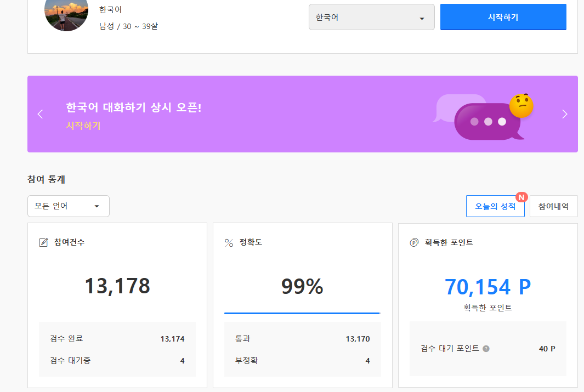
Task: Click the 70,154 P points value
Action: [487, 287]
